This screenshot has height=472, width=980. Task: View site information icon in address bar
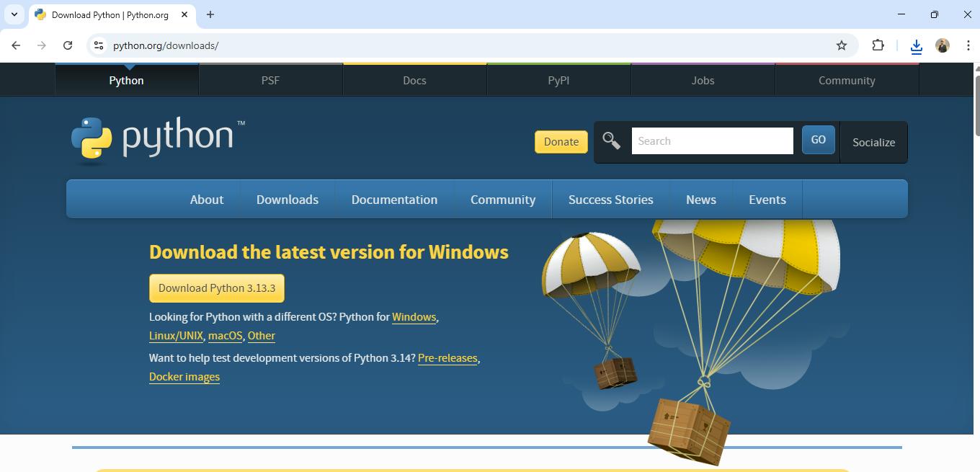point(99,45)
